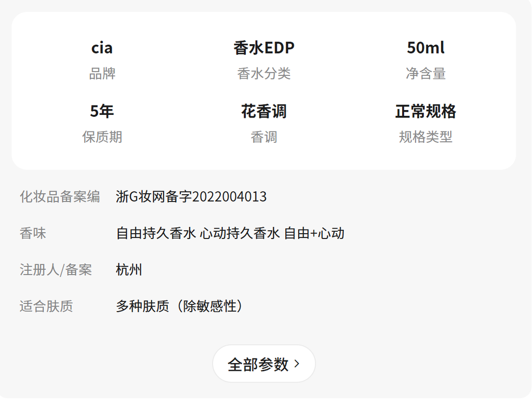Click the 5年 shelf life value
Image resolution: width=532 pixels, height=400 pixels.
(102, 111)
